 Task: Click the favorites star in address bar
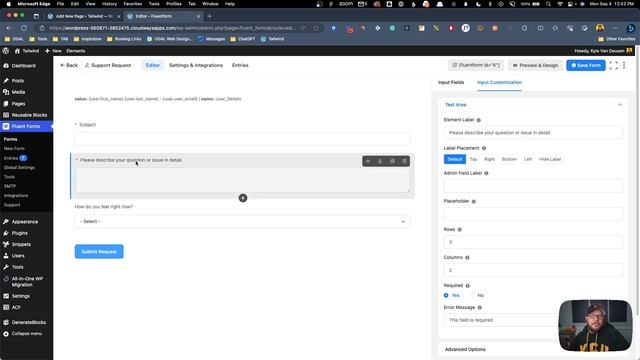pyautogui.click(x=316, y=28)
